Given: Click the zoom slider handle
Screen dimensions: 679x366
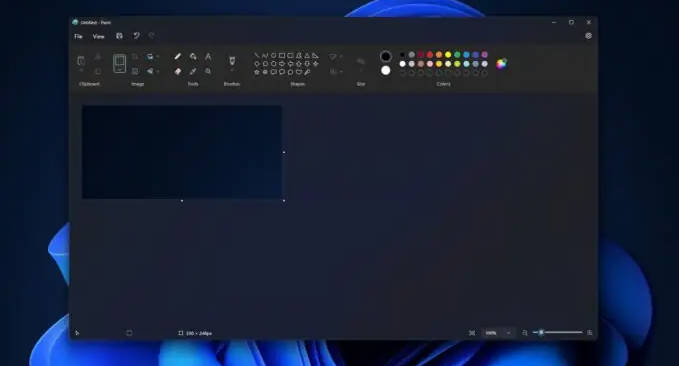Looking at the screenshot, I should point(541,332).
